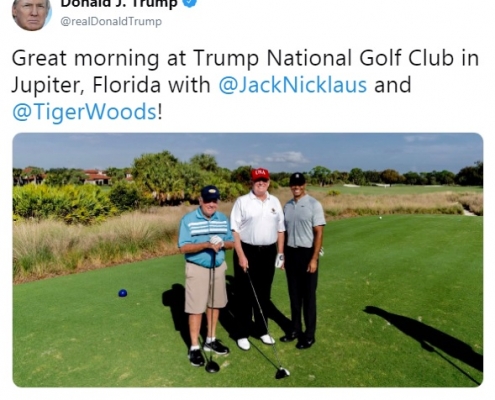Click the man in the gray shirt
This screenshot has height=400, width=495.
click(x=303, y=260)
